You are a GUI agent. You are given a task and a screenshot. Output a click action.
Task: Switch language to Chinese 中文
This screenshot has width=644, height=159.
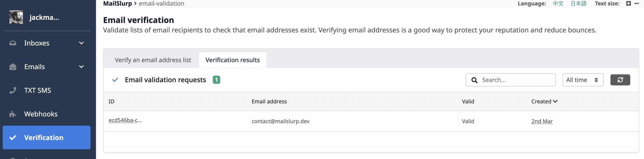tap(558, 3)
